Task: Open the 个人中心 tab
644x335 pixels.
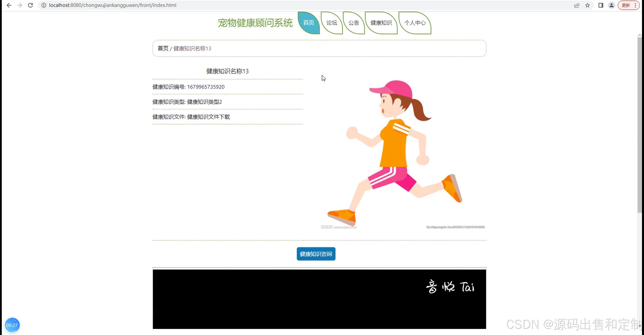Action: coord(415,23)
